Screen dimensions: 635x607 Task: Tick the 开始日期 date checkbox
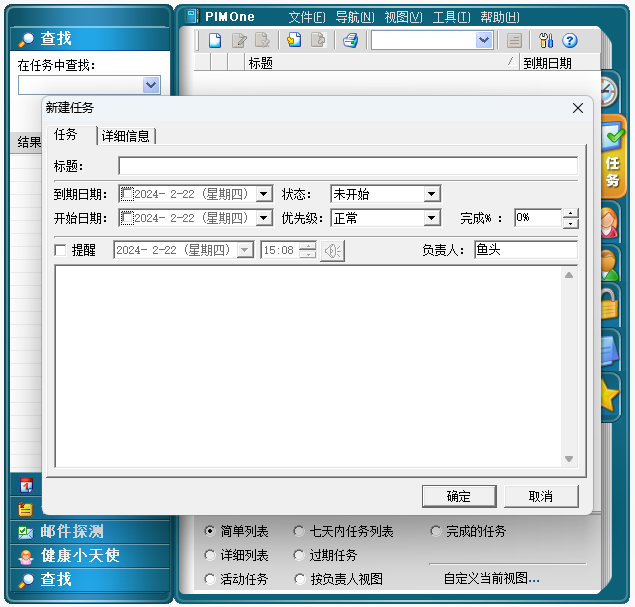point(127,218)
